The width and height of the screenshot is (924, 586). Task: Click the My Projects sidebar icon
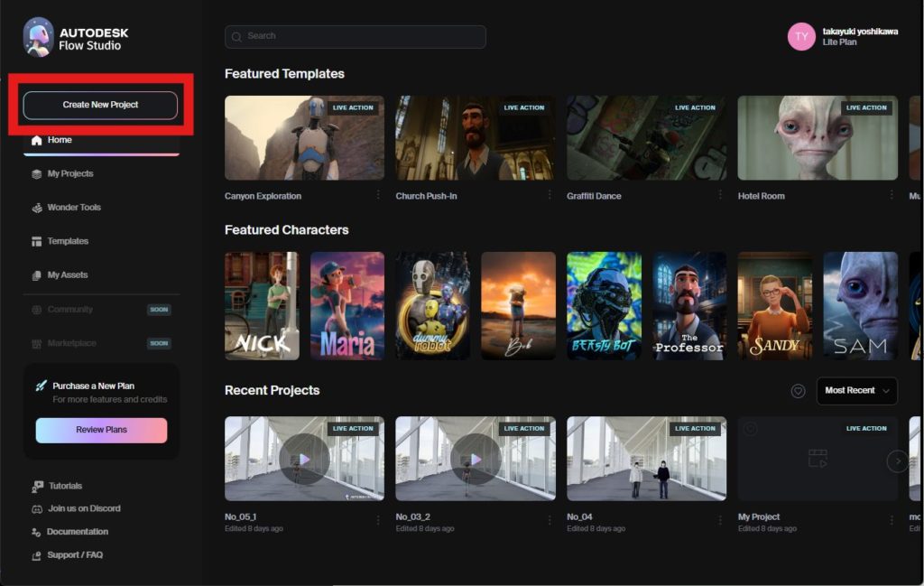click(x=36, y=174)
